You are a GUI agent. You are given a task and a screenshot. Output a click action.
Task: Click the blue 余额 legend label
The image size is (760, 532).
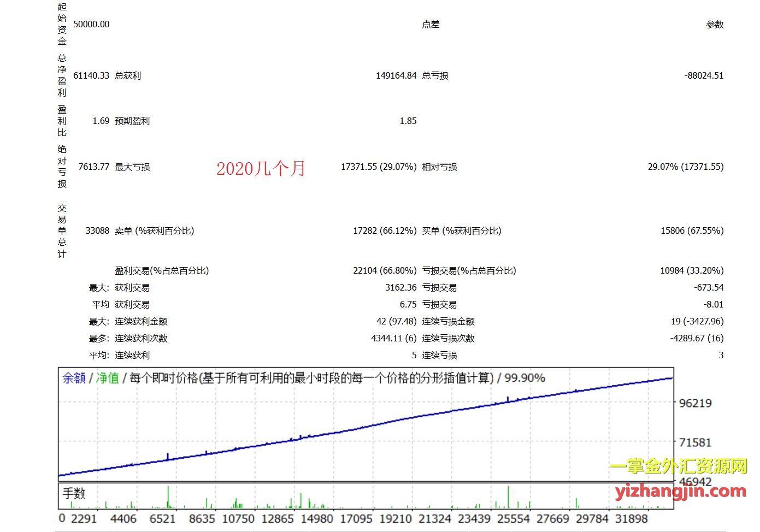click(74, 378)
